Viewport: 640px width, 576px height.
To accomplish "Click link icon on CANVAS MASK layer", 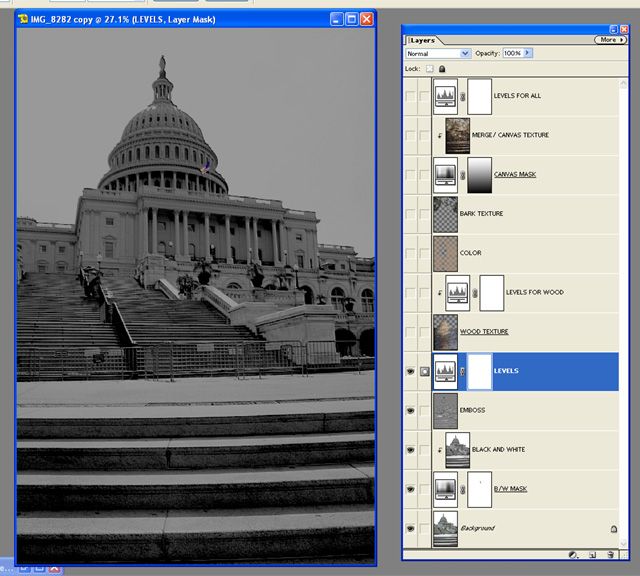I will tap(462, 174).
